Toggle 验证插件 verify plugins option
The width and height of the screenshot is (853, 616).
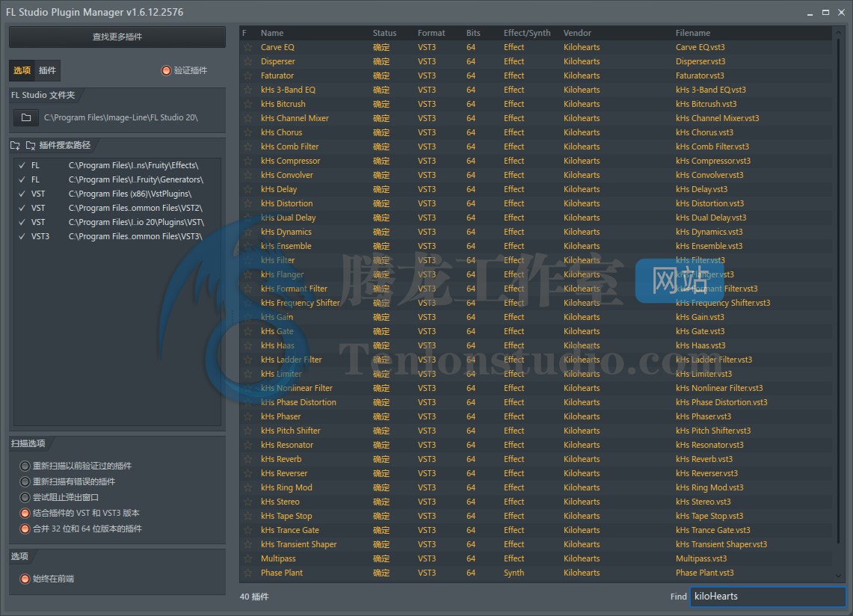pos(167,71)
